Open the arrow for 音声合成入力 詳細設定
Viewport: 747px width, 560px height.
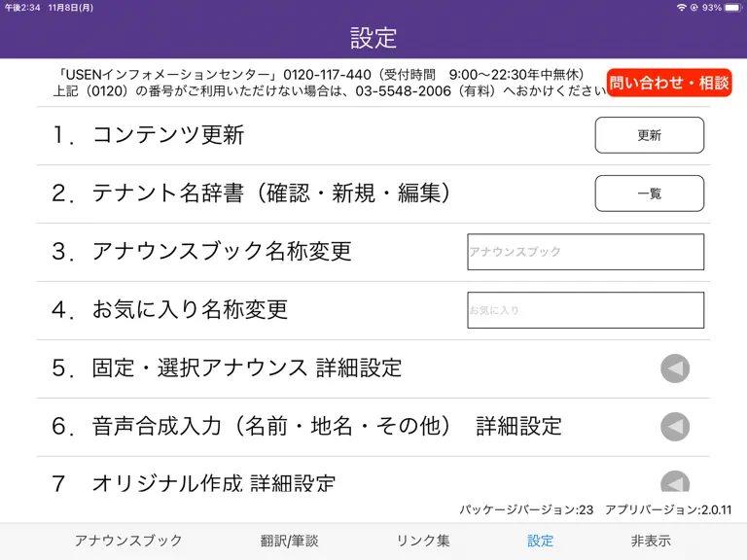click(x=675, y=426)
